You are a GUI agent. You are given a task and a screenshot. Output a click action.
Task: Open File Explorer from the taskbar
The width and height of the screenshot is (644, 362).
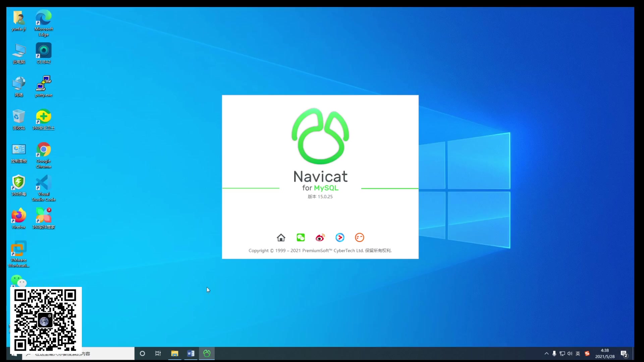pyautogui.click(x=174, y=353)
